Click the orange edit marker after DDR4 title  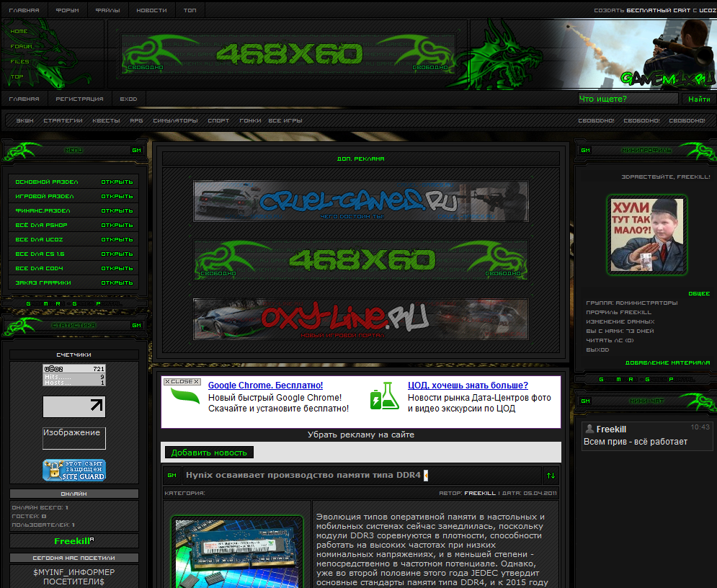tap(426, 476)
